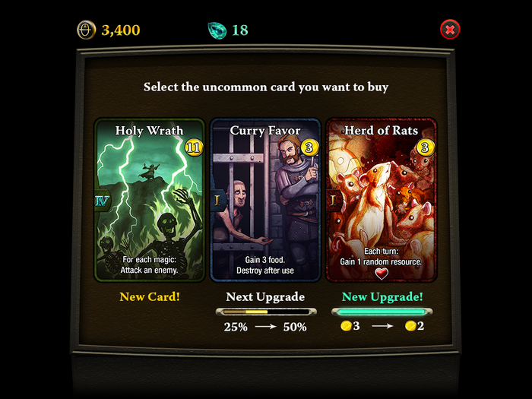Click the New Card! label
This screenshot has width=532, height=399.
click(150, 296)
